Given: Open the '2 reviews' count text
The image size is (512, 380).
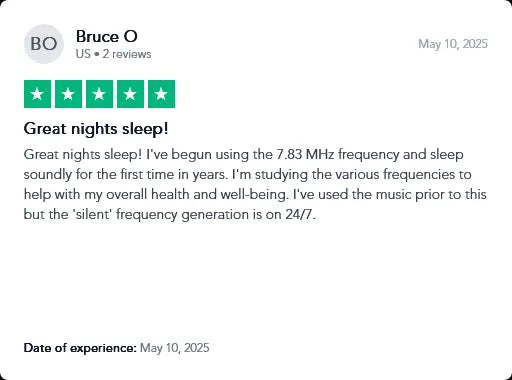Looking at the screenshot, I should 127,54.
